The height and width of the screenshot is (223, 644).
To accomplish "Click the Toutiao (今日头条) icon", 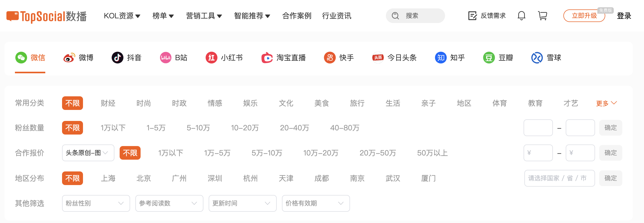I will tap(378, 58).
